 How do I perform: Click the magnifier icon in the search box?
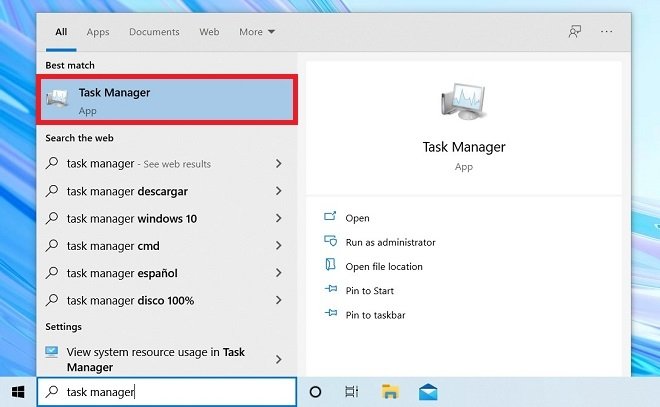(52, 391)
